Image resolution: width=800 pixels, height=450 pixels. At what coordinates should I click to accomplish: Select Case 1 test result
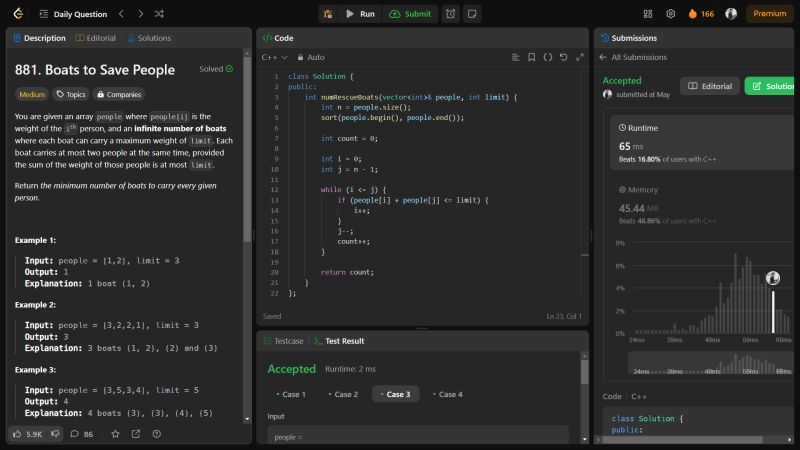pyautogui.click(x=291, y=394)
